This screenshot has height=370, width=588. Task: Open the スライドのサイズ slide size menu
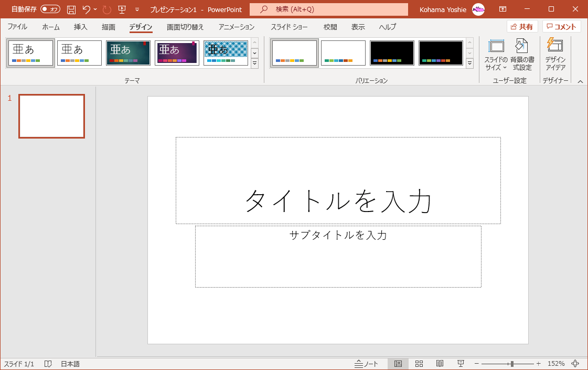tap(496, 55)
